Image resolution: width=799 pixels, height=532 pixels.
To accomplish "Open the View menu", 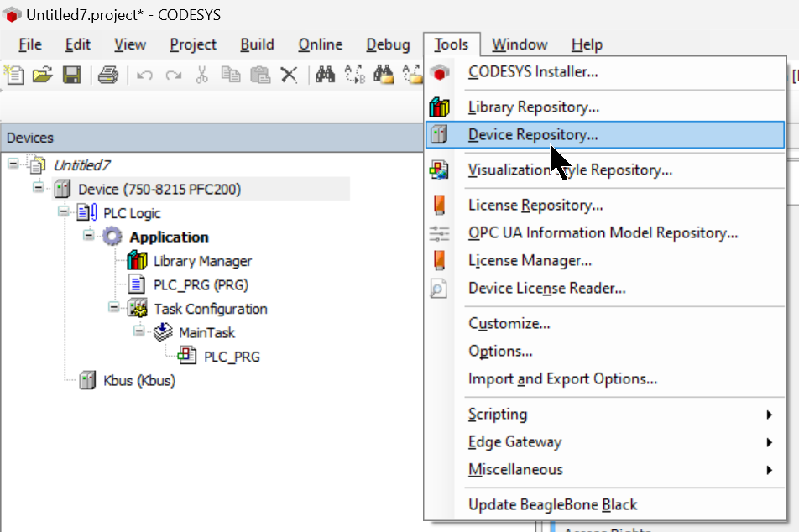I will click(130, 44).
